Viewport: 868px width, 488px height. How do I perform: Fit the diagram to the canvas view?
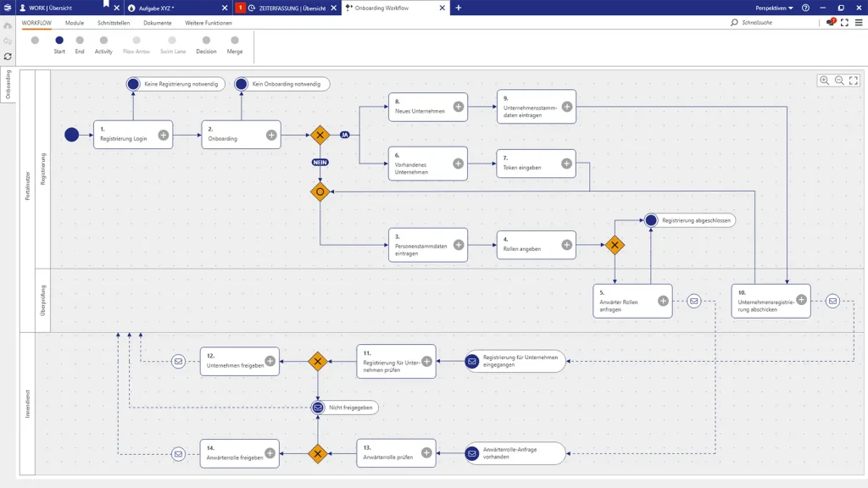tap(854, 80)
